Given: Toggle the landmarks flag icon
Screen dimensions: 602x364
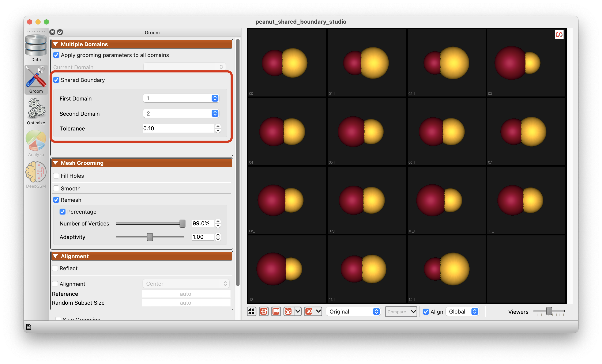Looking at the screenshot, I should tap(276, 311).
